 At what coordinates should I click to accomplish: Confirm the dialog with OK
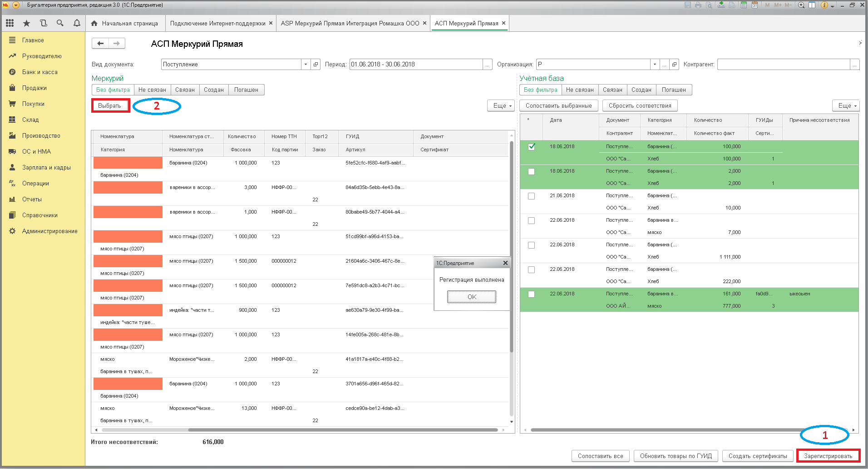[x=472, y=297]
